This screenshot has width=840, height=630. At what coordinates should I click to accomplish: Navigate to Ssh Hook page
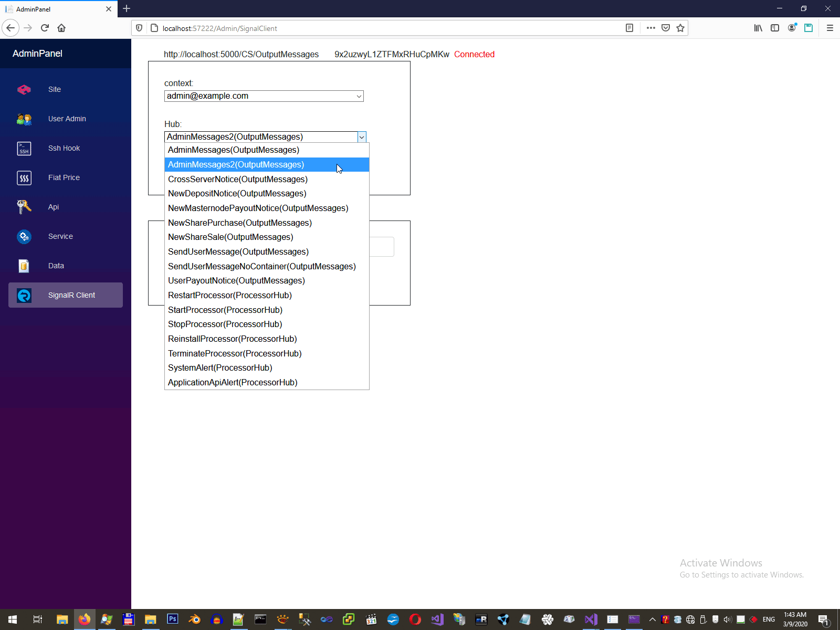(64, 148)
